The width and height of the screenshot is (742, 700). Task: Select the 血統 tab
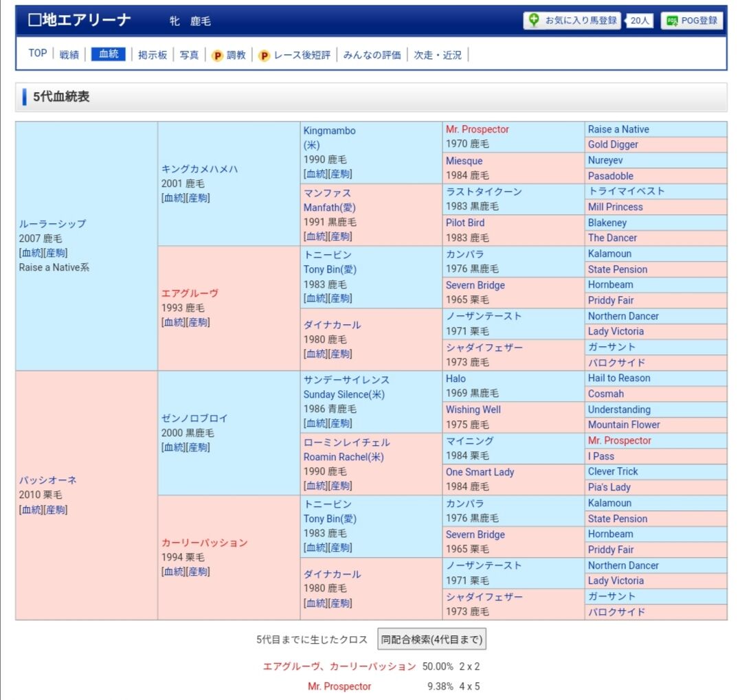coord(109,54)
